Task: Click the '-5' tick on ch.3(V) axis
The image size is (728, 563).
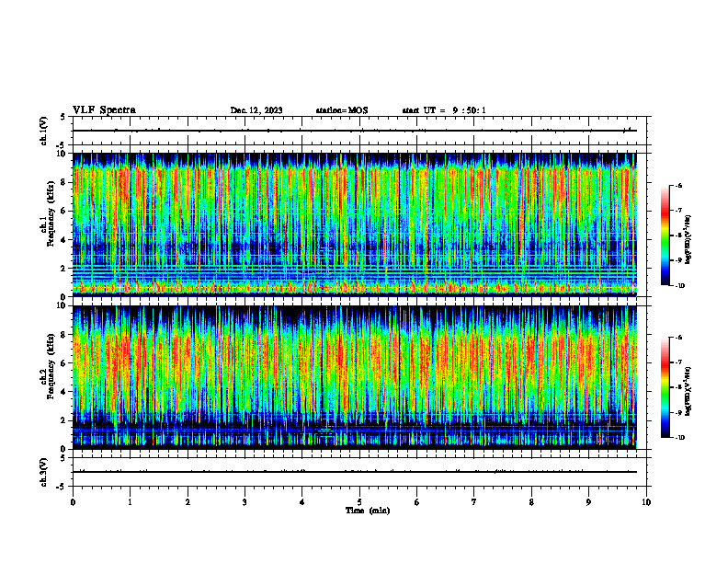Action: pyautogui.click(x=63, y=487)
